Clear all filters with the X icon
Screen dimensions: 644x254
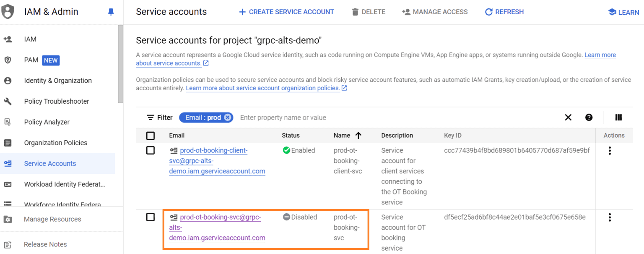[x=568, y=118]
